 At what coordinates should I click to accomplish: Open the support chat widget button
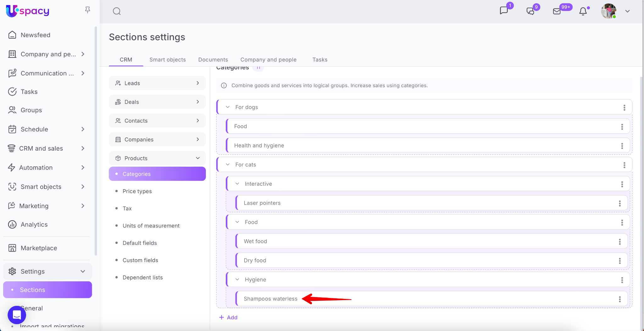pos(17,315)
